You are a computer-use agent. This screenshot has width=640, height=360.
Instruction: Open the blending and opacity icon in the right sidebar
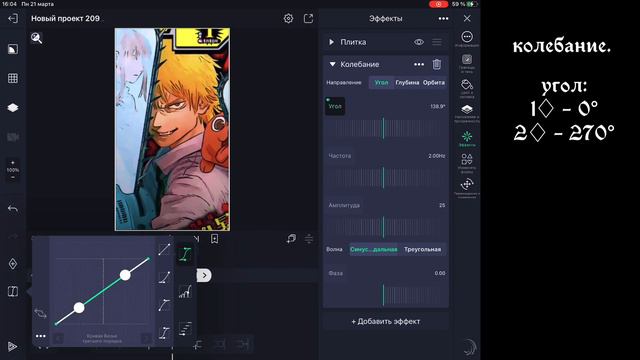467,109
